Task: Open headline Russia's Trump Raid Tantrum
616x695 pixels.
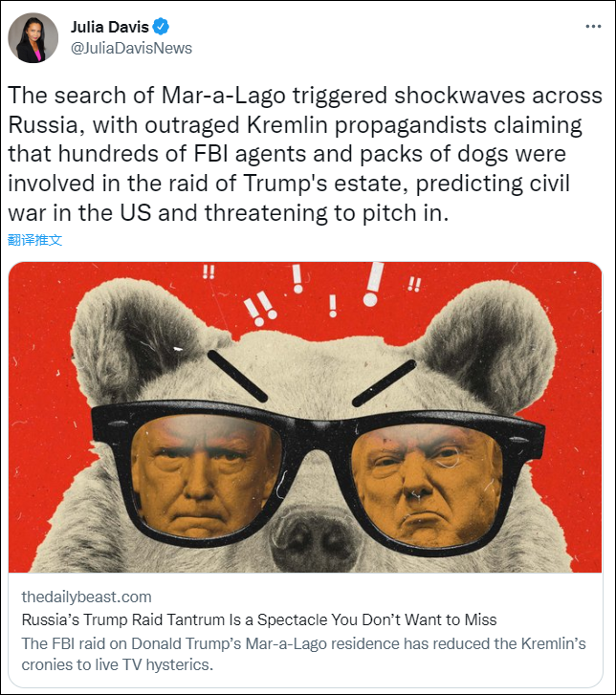Action: click(259, 619)
